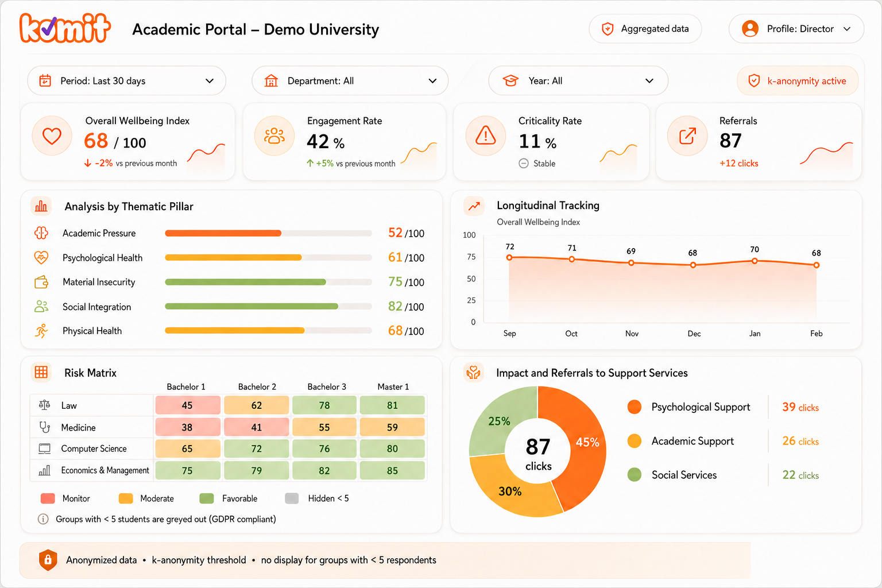Click the k-anonymity active badge
The image size is (882, 588).
click(x=798, y=81)
